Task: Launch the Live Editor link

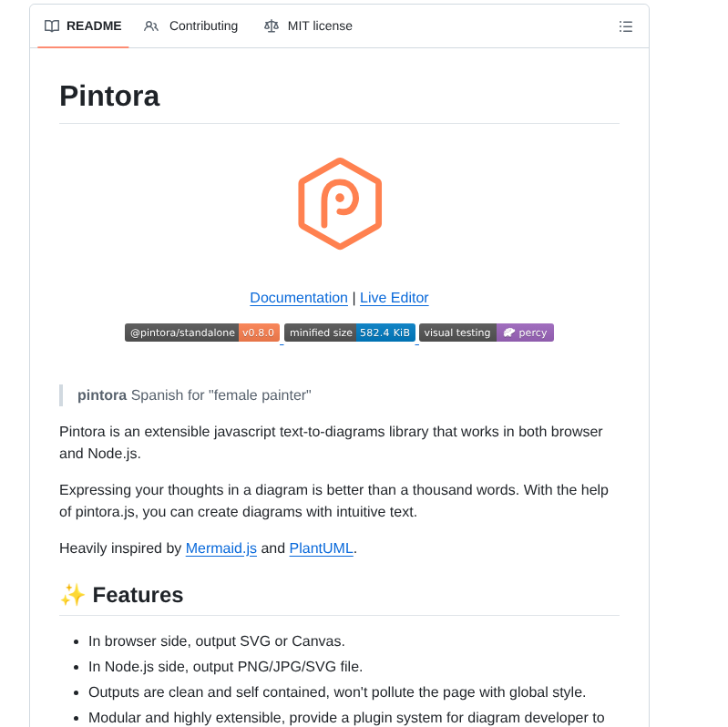Action: pos(394,298)
